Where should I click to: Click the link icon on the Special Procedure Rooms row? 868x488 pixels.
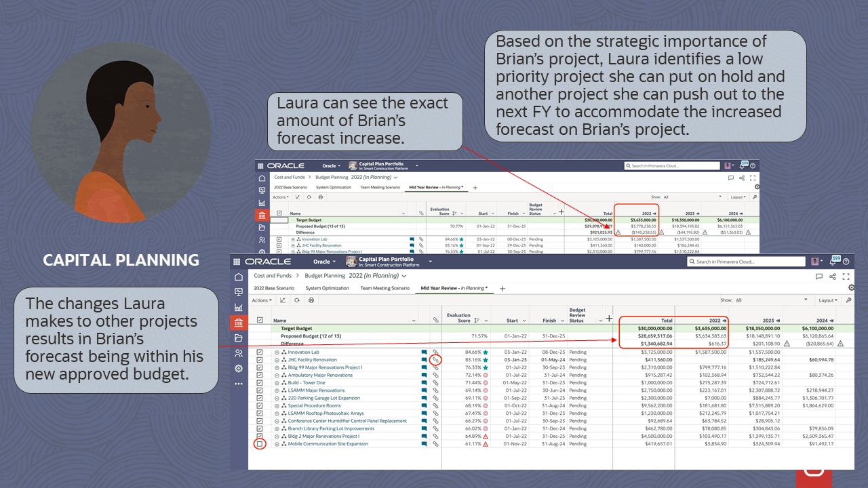(435, 406)
